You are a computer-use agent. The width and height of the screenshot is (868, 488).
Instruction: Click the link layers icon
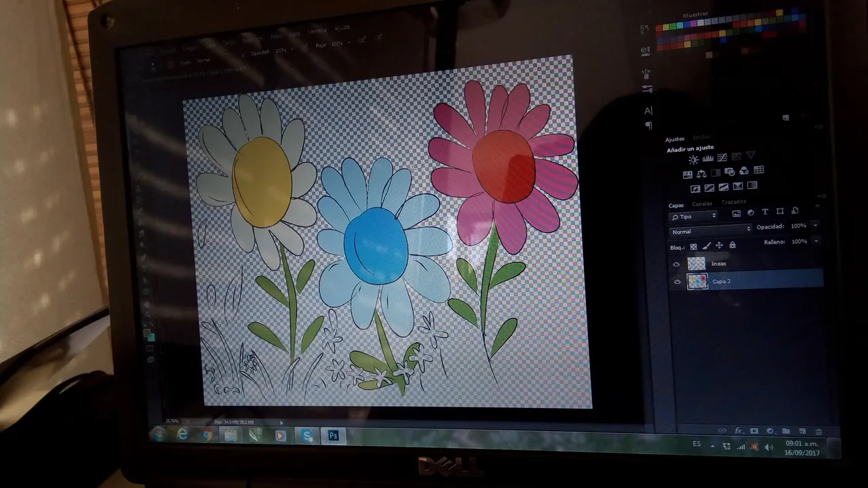(x=722, y=430)
